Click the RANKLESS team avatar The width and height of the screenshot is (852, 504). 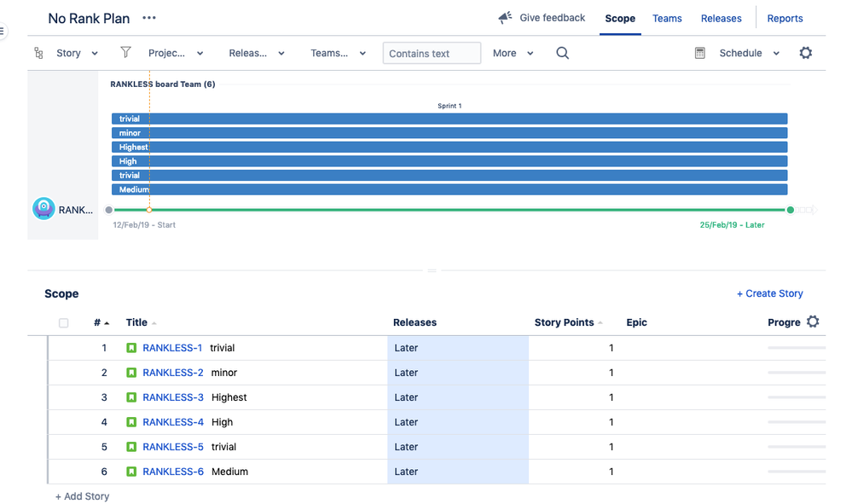43,207
